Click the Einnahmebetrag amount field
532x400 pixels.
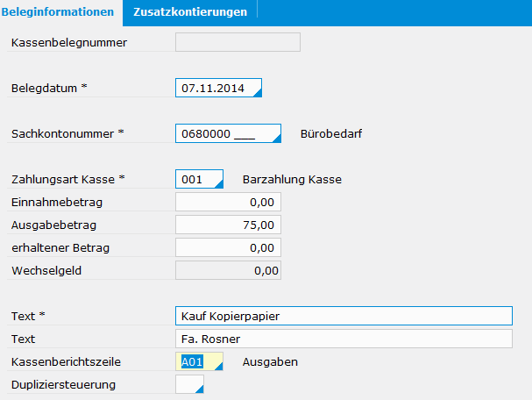click(228, 202)
